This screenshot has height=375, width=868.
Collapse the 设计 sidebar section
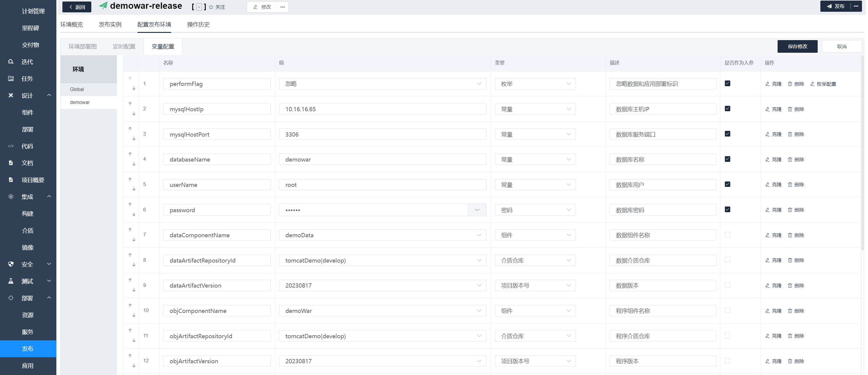pos(49,95)
